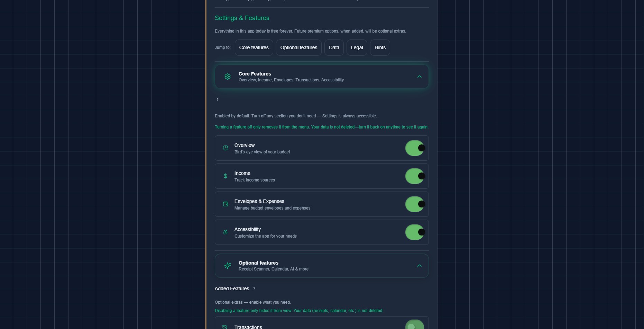Viewport: 644px width, 329px height.
Task: Click the dollar sign icon next to Income
Action: pyautogui.click(x=225, y=176)
